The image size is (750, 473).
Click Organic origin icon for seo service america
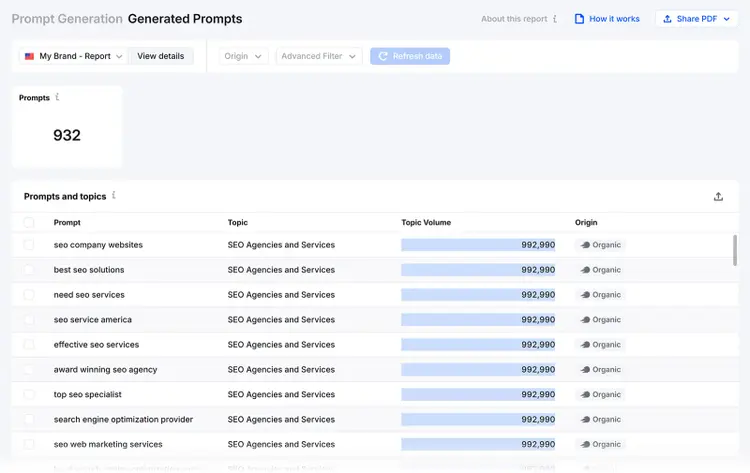[585, 319]
